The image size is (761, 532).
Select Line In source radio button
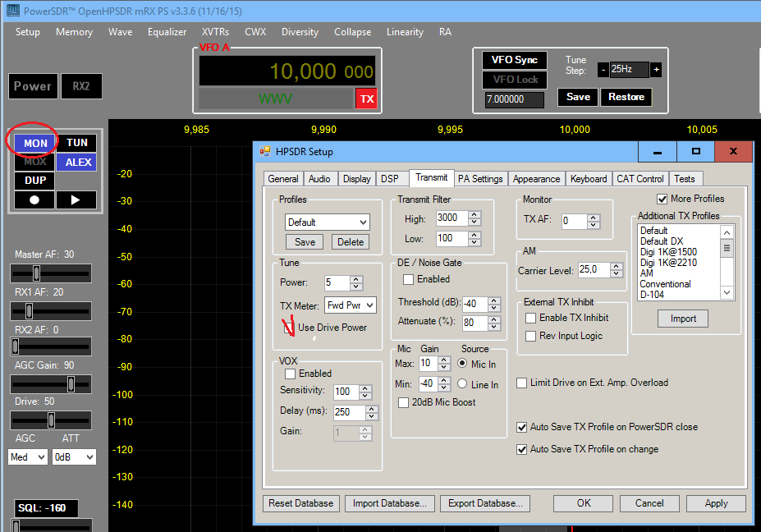(462, 384)
